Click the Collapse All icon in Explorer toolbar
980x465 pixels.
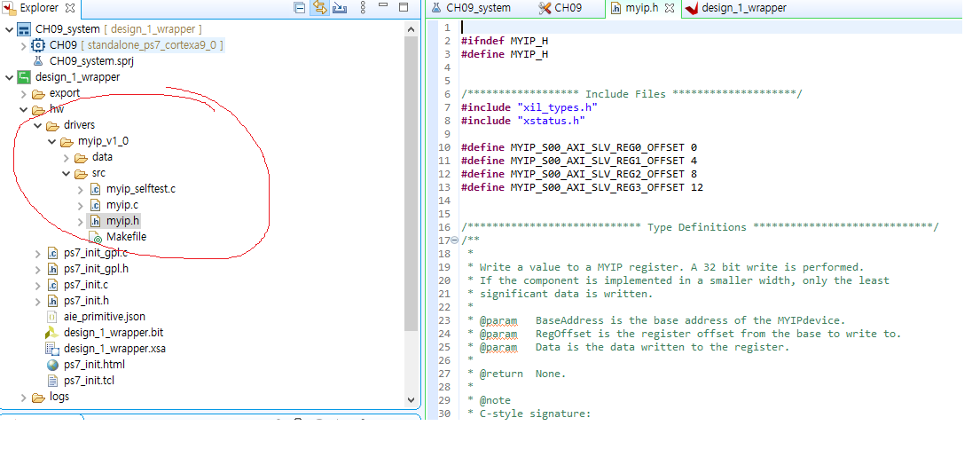pyautogui.click(x=300, y=8)
